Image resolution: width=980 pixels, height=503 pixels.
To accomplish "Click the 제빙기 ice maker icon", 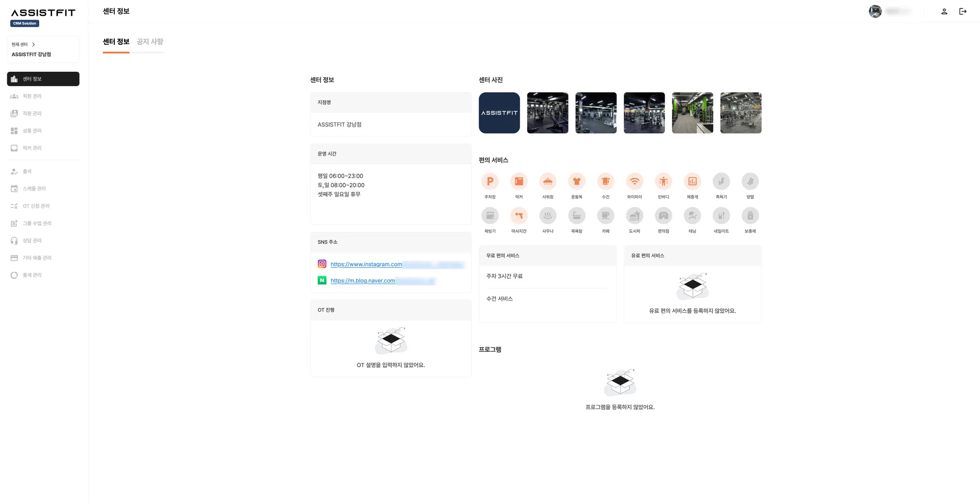I will tap(490, 216).
